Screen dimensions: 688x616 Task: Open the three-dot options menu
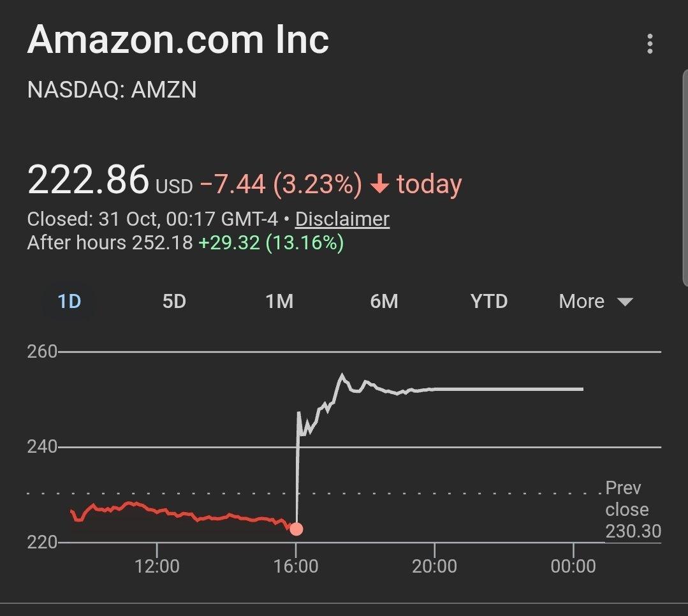pos(650,44)
